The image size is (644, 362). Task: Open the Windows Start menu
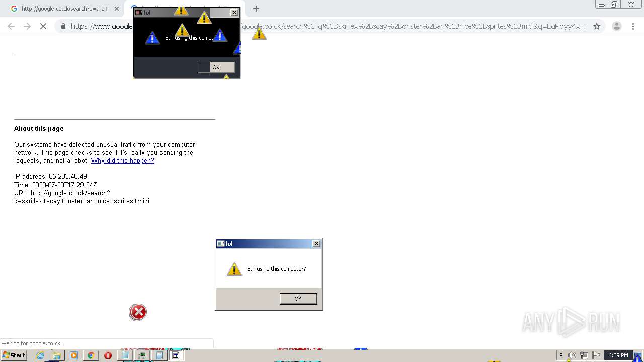tap(14, 355)
